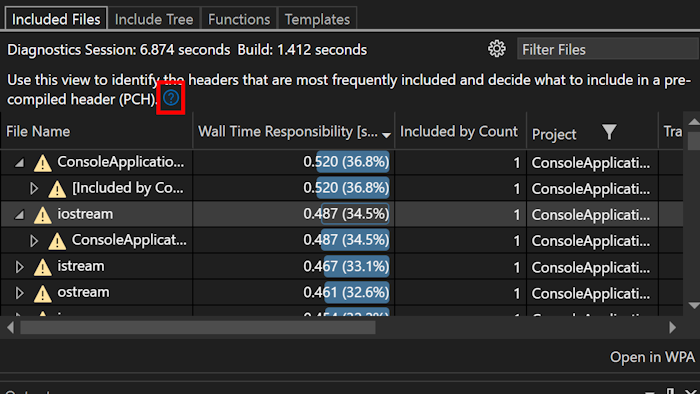Click warning icon beside iostream
Screen dimensions: 700x394
point(42,215)
